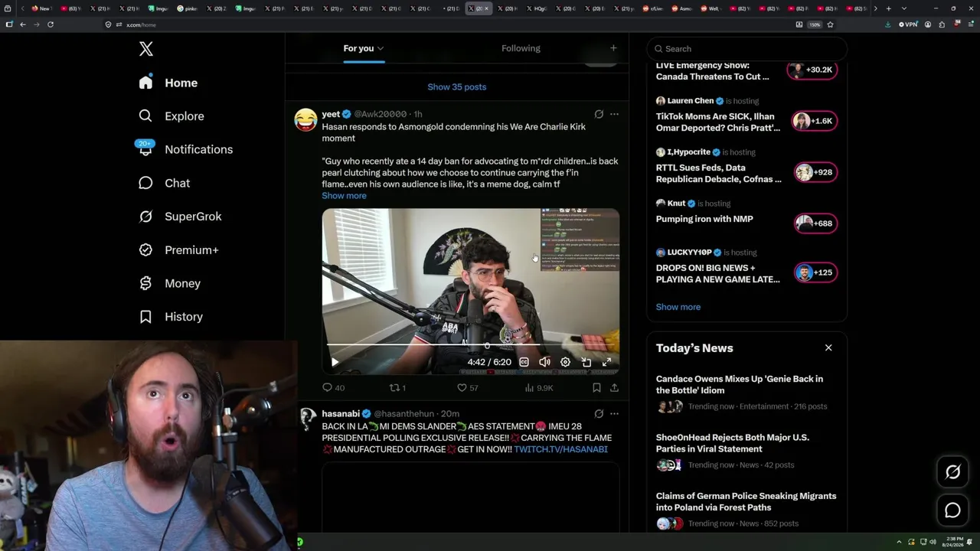980x551 pixels.
Task: Open the ShoeOnHead news story
Action: [x=746, y=451]
